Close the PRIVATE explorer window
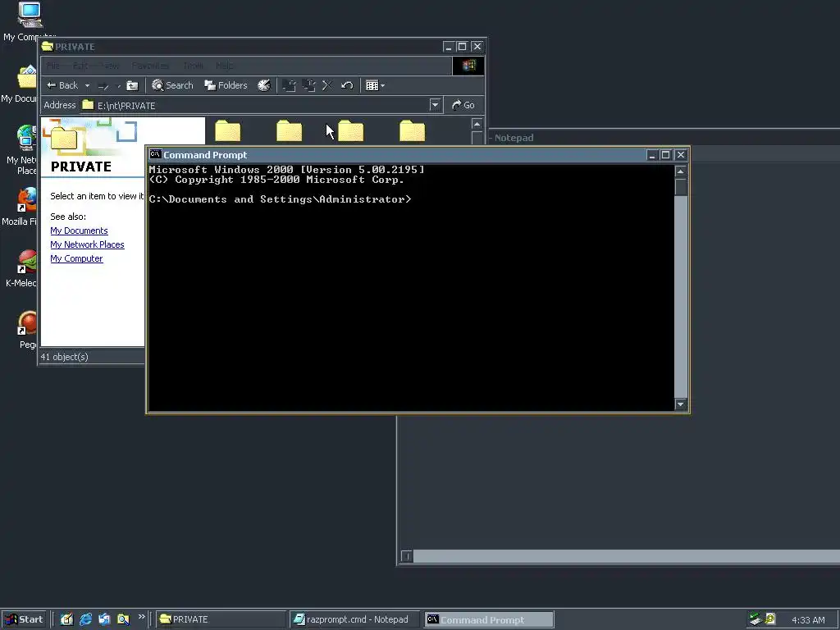The width and height of the screenshot is (840, 630). pos(477,47)
